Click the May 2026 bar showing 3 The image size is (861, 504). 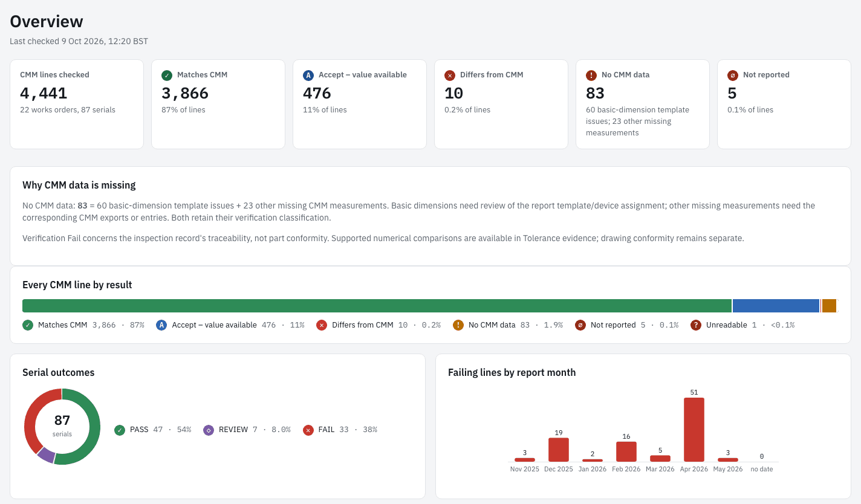coord(728,460)
